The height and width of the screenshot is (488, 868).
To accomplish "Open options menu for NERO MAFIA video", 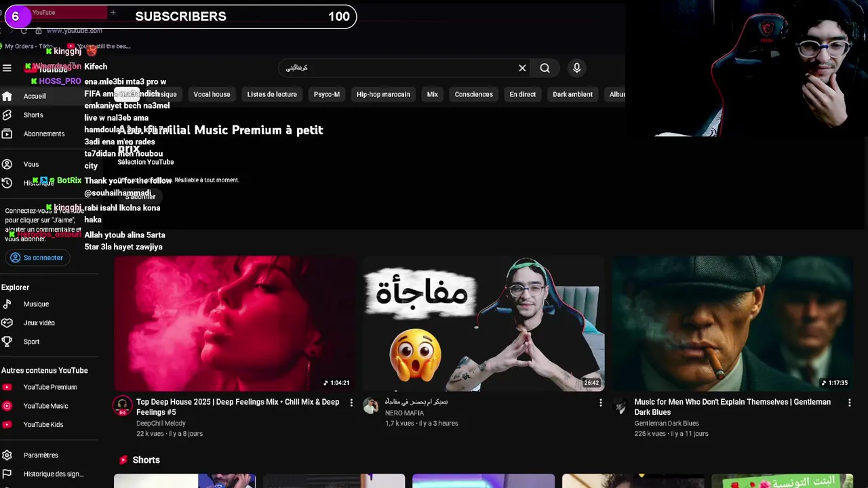I will pyautogui.click(x=600, y=403).
